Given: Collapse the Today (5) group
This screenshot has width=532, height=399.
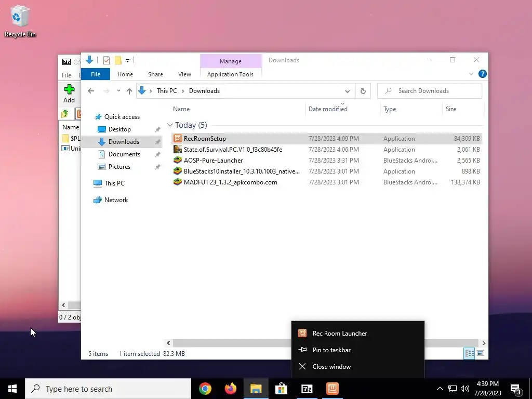Looking at the screenshot, I should (170, 125).
